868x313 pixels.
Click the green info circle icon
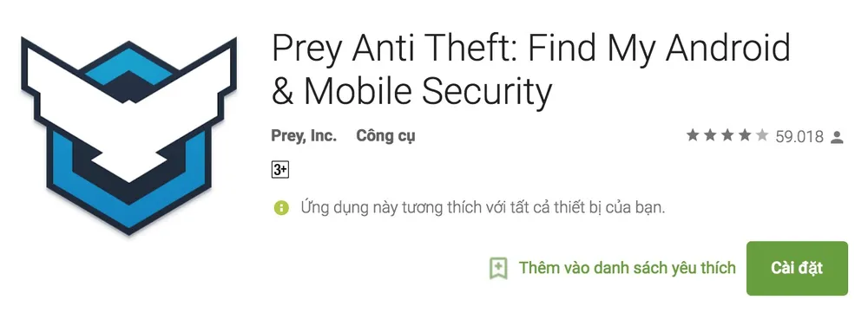pyautogui.click(x=281, y=208)
